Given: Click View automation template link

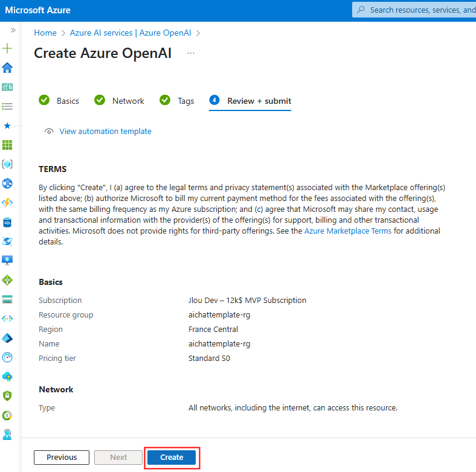Looking at the screenshot, I should coord(105,132).
